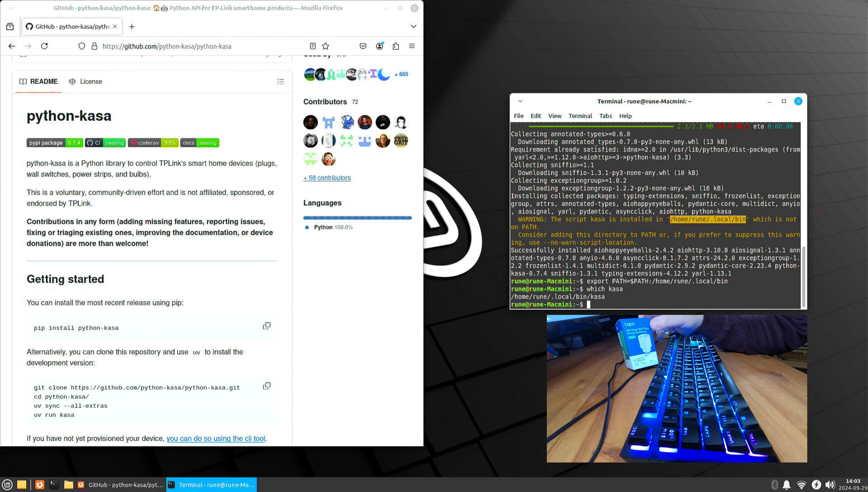The width and height of the screenshot is (868, 492).
Task: Open the + 665 used-by link
Action: point(402,74)
